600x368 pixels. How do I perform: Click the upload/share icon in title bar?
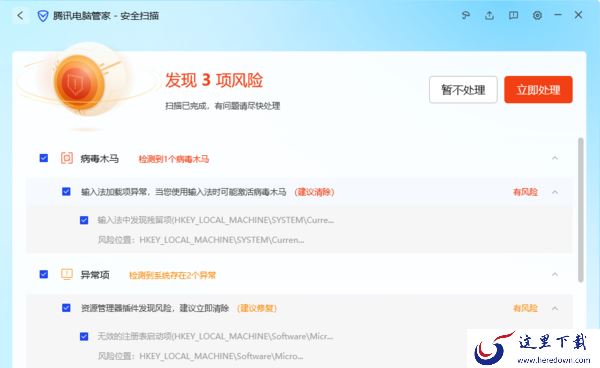coord(489,15)
